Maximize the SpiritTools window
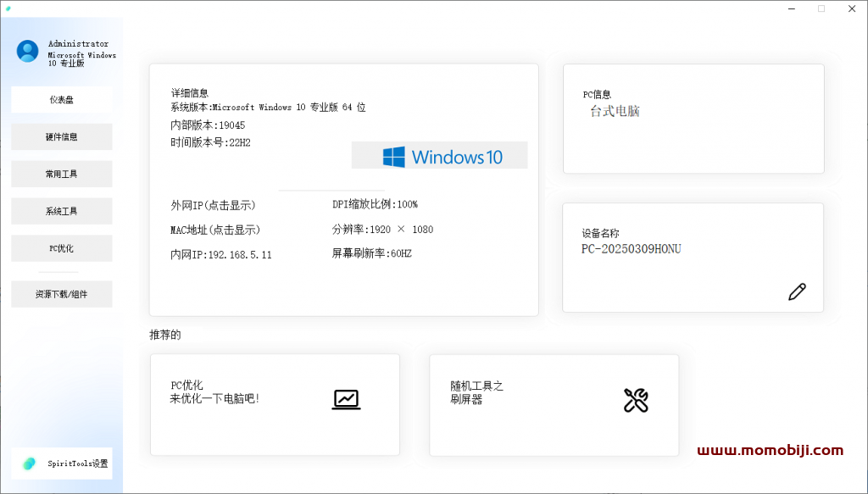868x494 pixels. 821,8
